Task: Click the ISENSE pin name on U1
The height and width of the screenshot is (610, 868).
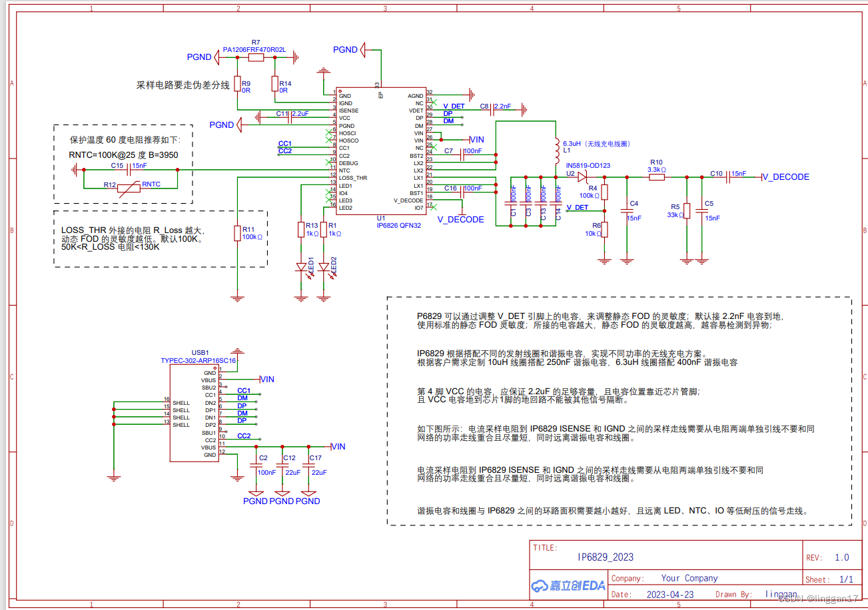Action: pyautogui.click(x=348, y=111)
